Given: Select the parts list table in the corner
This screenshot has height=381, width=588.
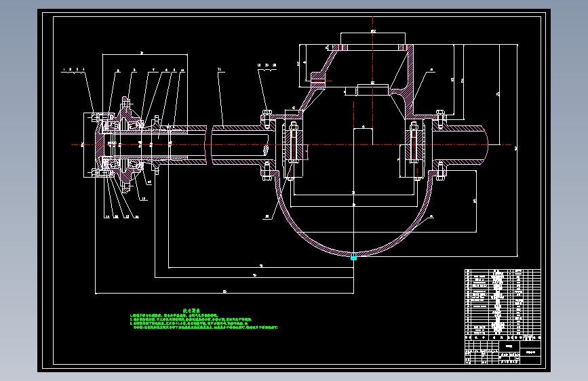Looking at the screenshot, I should 503,304.
